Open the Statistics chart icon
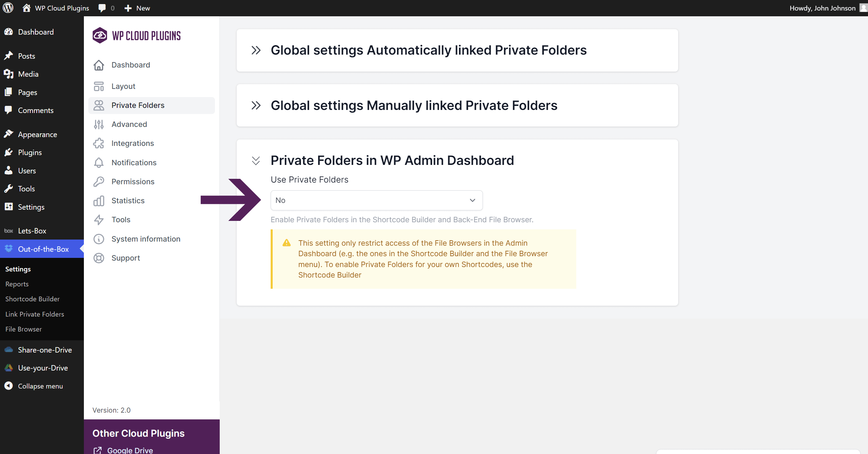 pyautogui.click(x=99, y=201)
